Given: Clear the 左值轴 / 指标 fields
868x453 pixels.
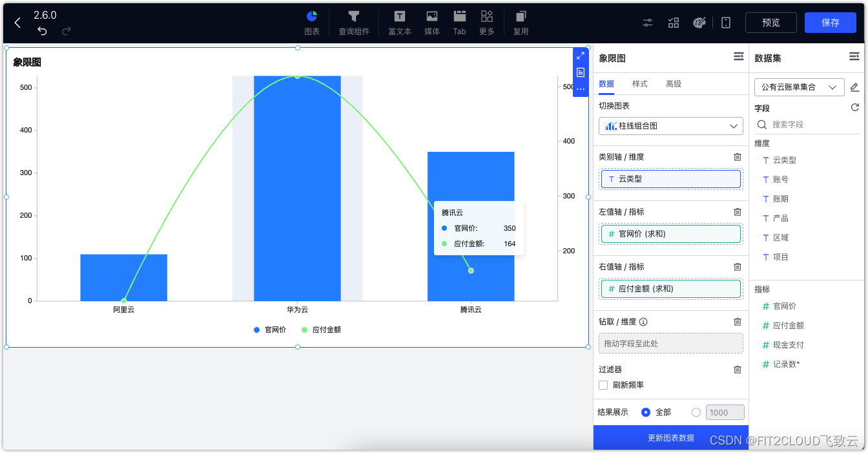Looking at the screenshot, I should pos(738,212).
